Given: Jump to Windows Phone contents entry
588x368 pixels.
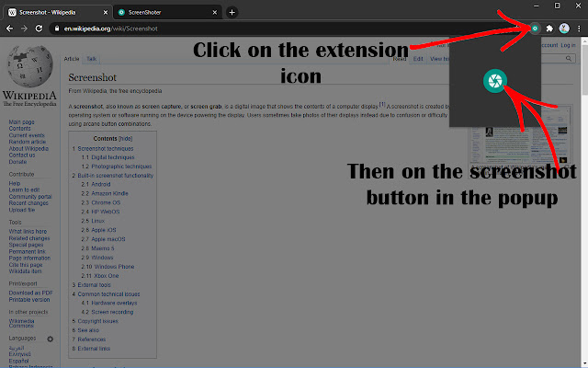Looking at the screenshot, I should coord(107,267).
